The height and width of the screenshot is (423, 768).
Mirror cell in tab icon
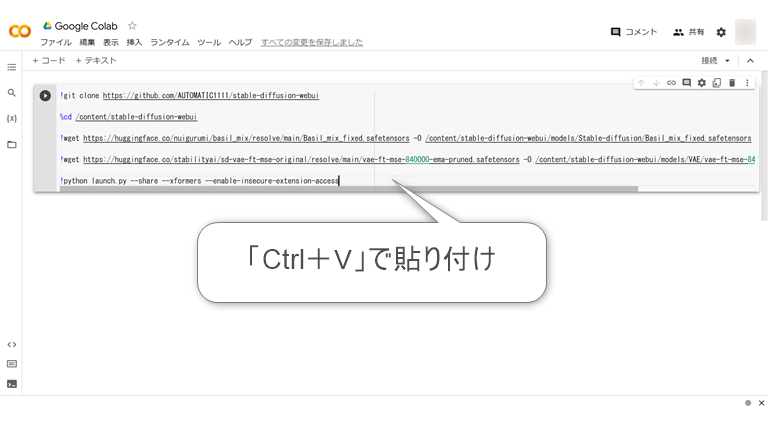[717, 83]
